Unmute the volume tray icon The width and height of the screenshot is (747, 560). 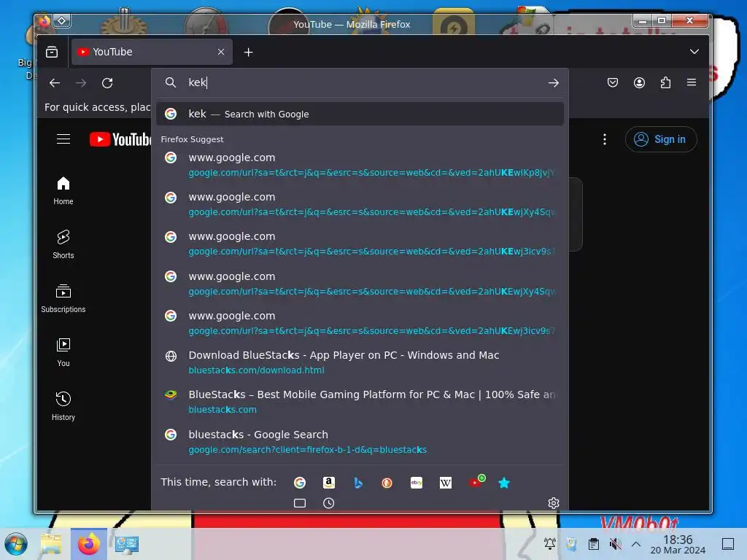click(x=616, y=544)
